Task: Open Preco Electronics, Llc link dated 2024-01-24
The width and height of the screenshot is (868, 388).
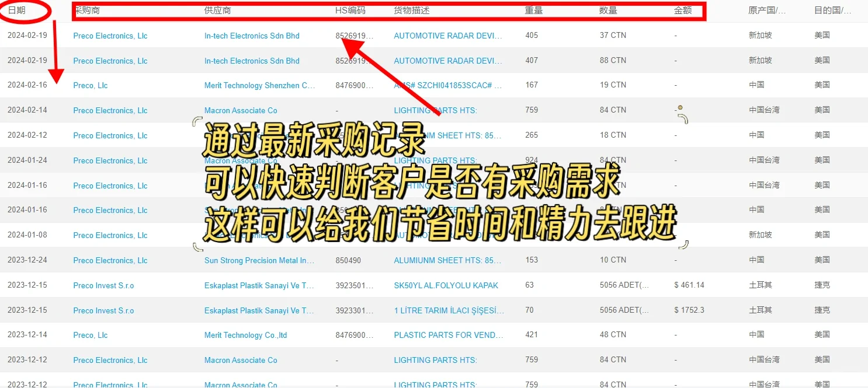Action: click(110, 160)
